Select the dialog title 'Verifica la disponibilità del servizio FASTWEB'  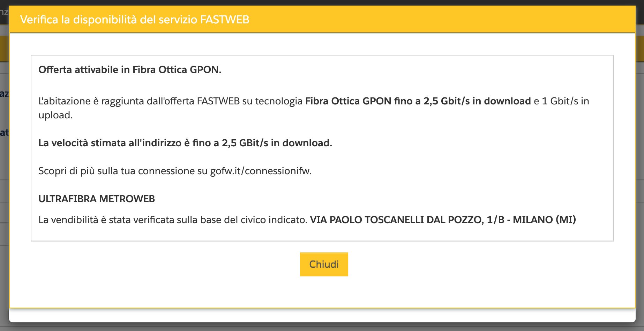pos(135,20)
